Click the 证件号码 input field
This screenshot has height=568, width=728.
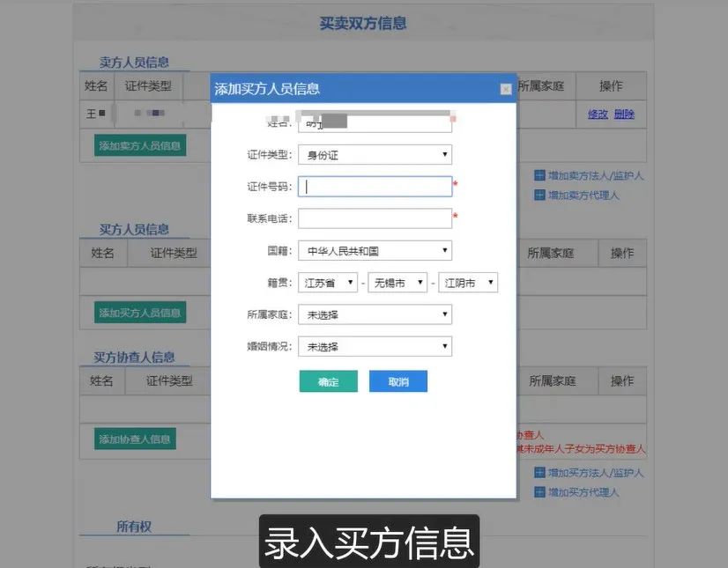[375, 186]
